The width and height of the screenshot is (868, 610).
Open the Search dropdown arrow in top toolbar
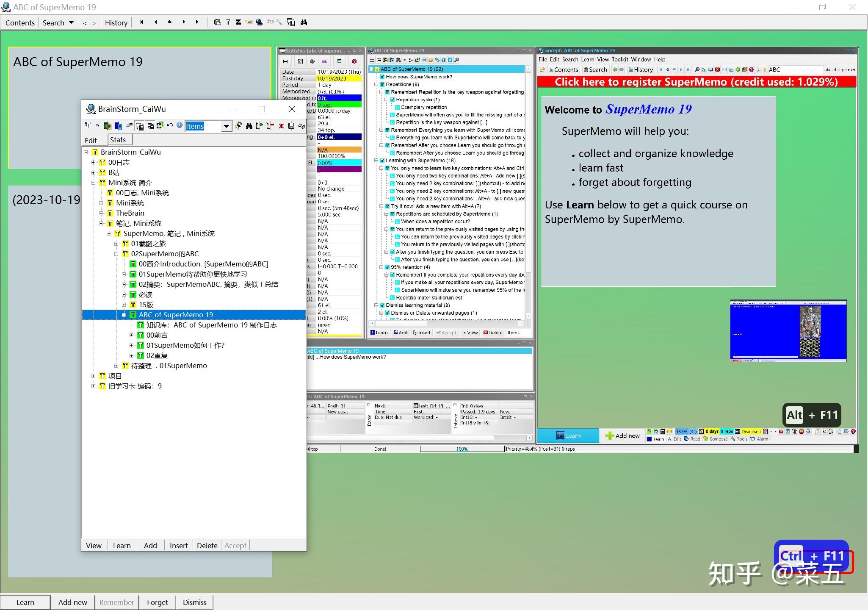[71, 22]
